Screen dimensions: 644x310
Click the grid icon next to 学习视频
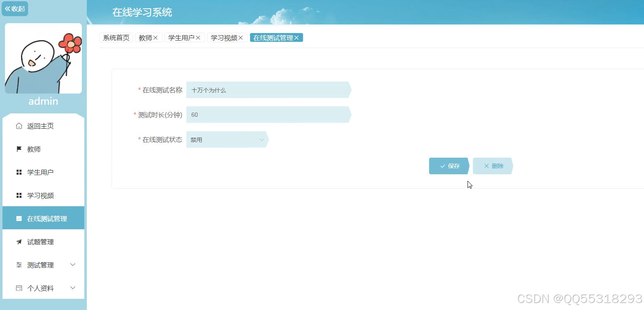(x=19, y=195)
